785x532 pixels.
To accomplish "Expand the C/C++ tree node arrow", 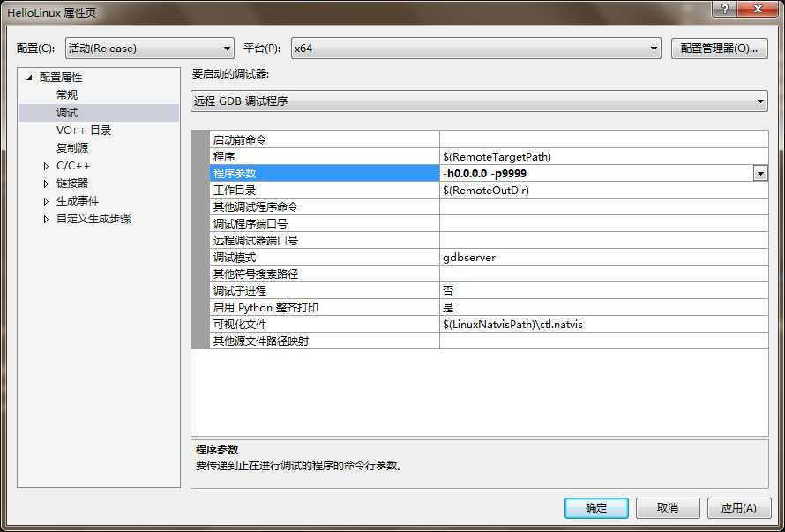I will (46, 167).
